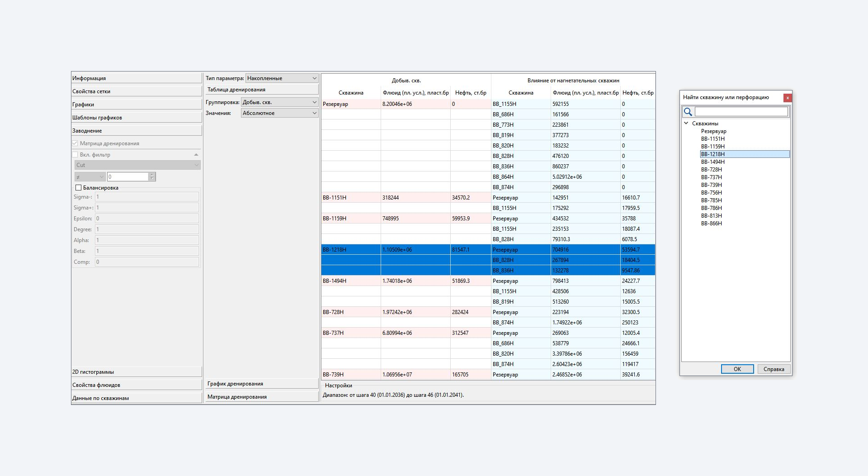Click the Добыв. скв. table group header
The width and height of the screenshot is (868, 476).
click(x=406, y=81)
